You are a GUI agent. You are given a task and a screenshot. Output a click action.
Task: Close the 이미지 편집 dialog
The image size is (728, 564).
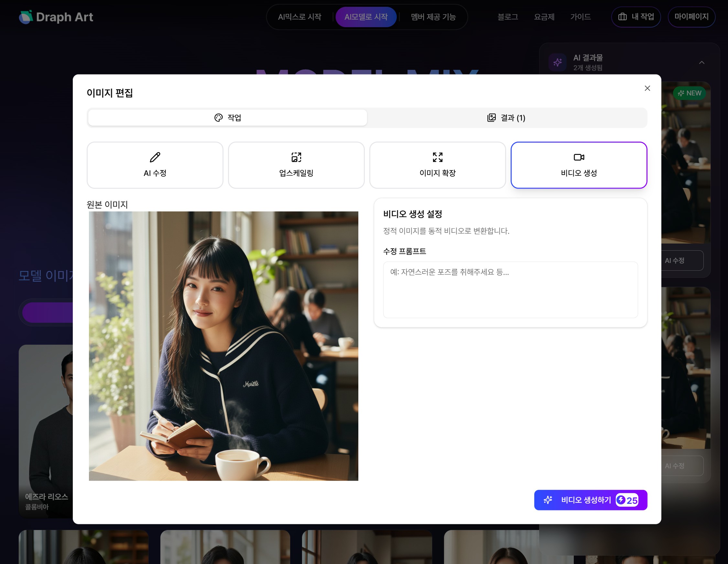[647, 88]
